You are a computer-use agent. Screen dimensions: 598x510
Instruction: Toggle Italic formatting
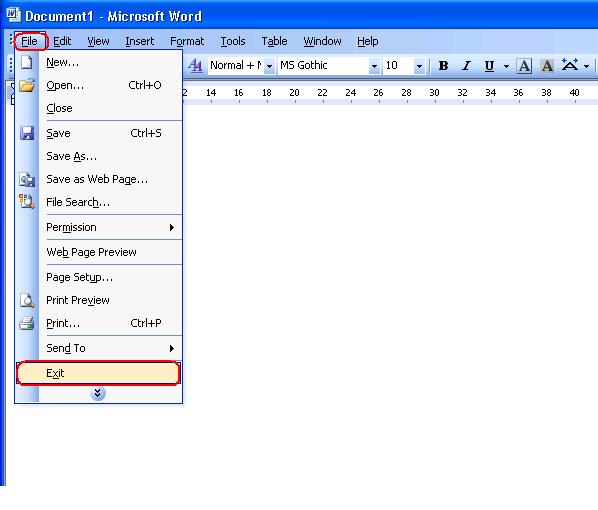coord(466,66)
